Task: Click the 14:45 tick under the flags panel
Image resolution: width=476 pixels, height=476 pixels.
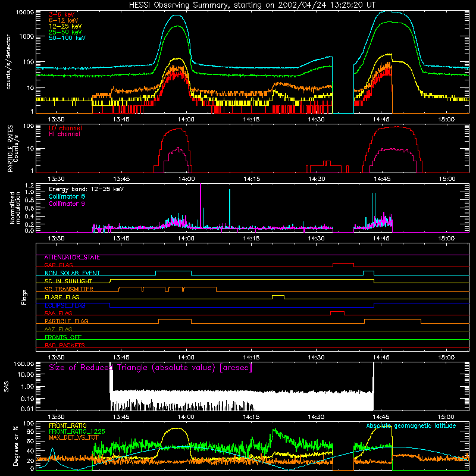Action: coord(381,358)
